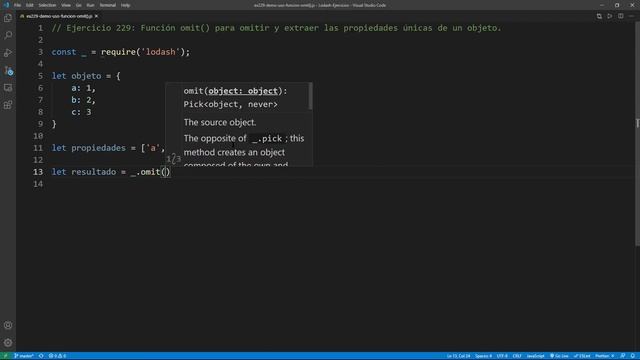Open the Selection menu
This screenshot has height=360, width=640.
coord(47,5)
